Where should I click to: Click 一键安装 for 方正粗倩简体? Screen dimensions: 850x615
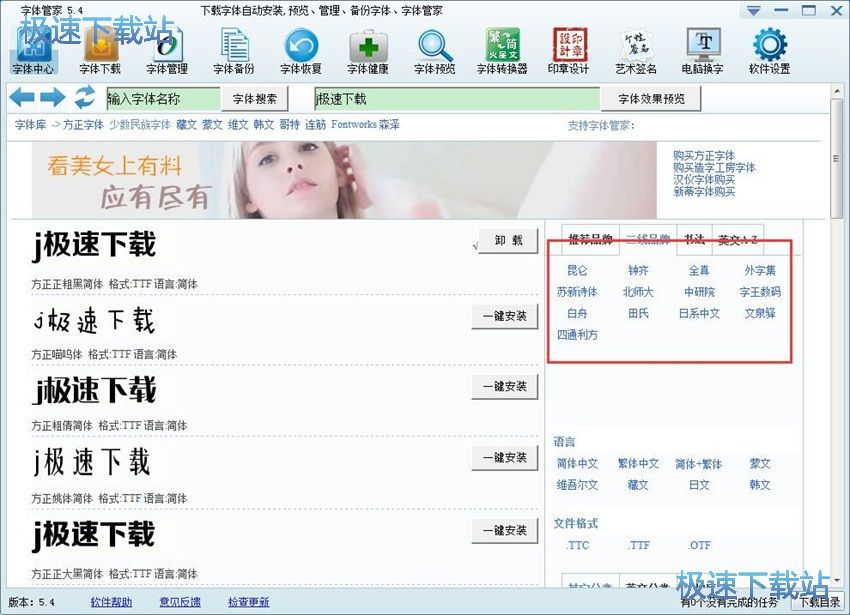[505, 387]
